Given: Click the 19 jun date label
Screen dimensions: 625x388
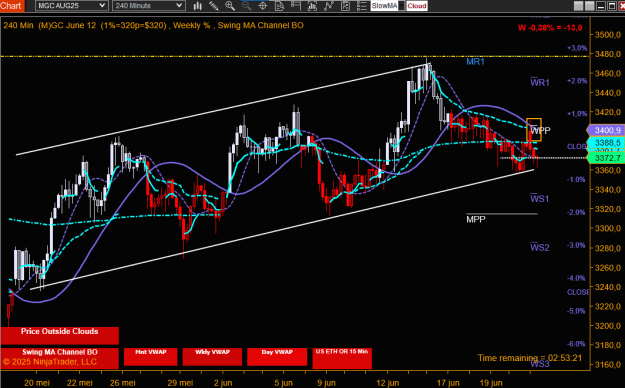Looking at the screenshot, I should click(491, 383).
